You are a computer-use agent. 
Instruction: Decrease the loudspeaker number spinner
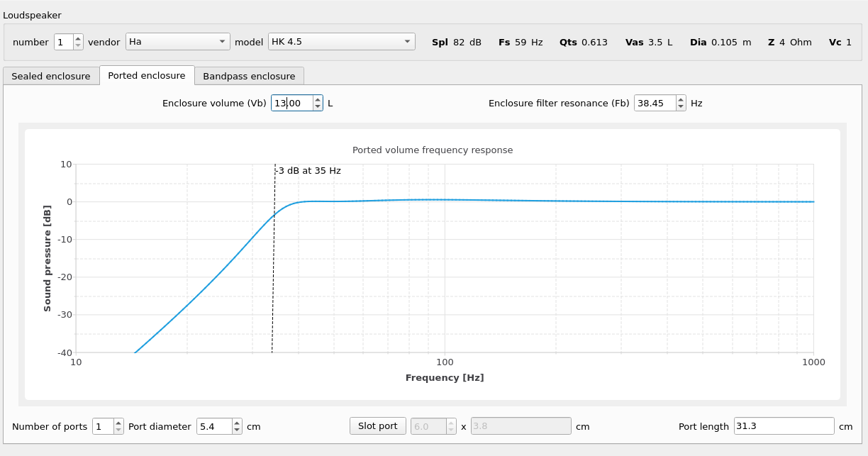(78, 45)
